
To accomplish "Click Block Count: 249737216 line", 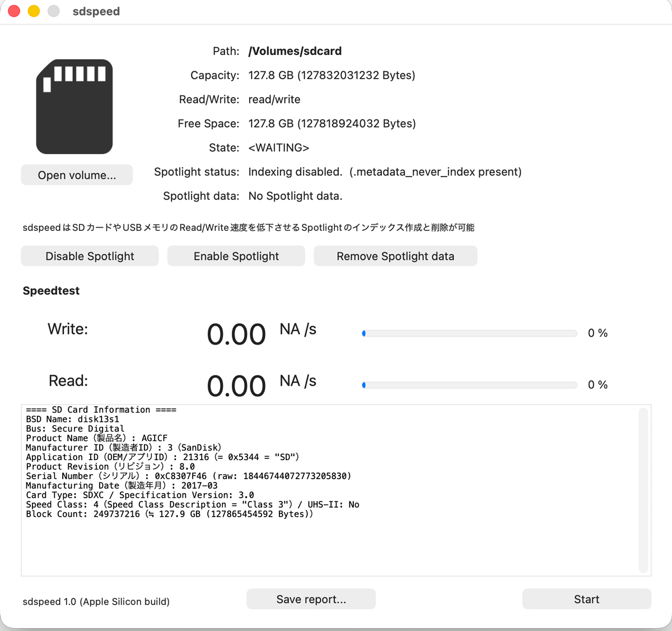I will [x=170, y=514].
